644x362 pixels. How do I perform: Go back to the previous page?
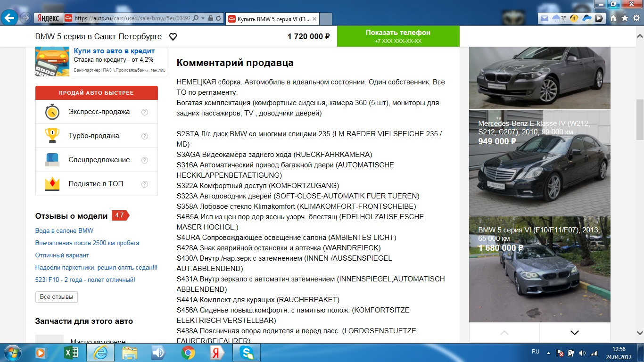pyautogui.click(x=10, y=18)
